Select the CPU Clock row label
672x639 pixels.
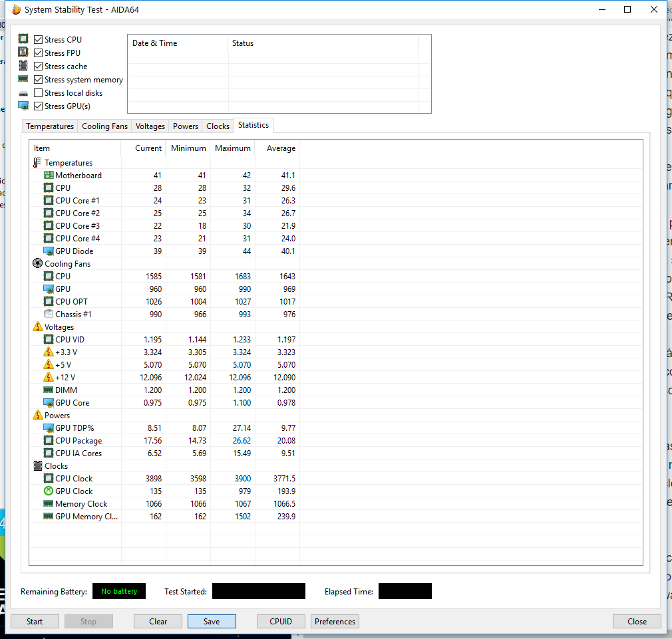coord(74,478)
